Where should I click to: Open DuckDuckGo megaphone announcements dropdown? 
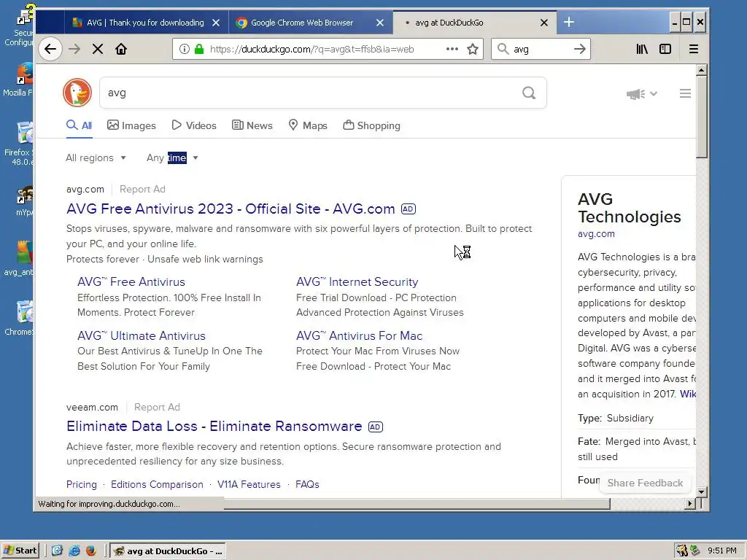[642, 94]
